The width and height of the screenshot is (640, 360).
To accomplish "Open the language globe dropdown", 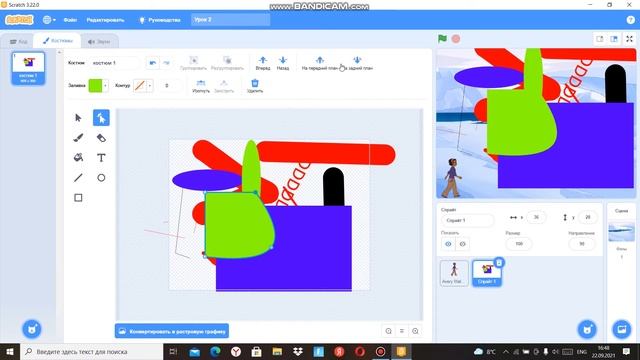I will 49,20.
